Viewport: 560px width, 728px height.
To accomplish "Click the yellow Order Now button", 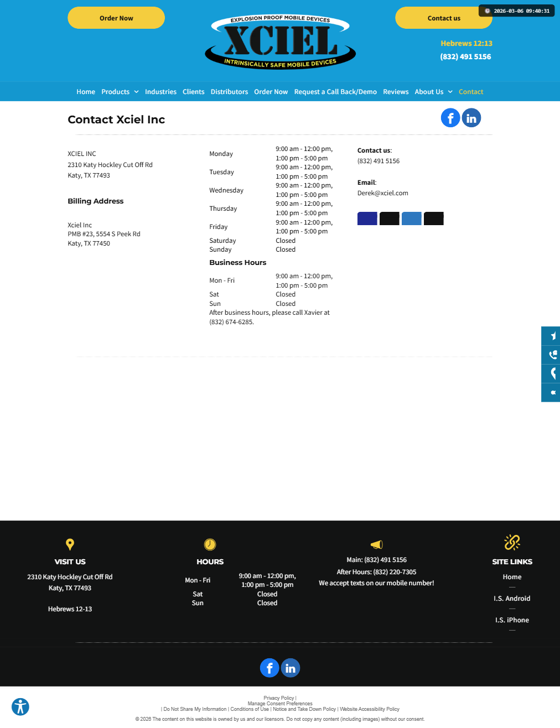I will point(116,18).
